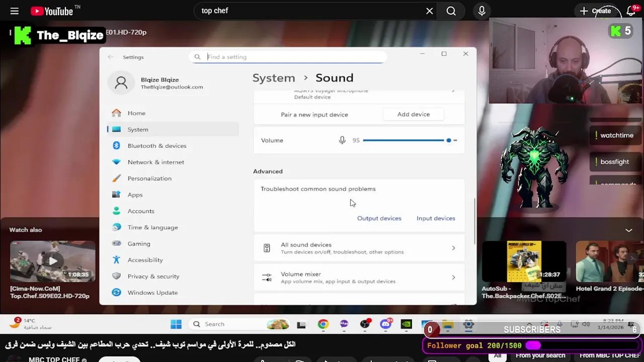This screenshot has width=644, height=362.
Task: Open All sound devices
Action: [359, 248]
